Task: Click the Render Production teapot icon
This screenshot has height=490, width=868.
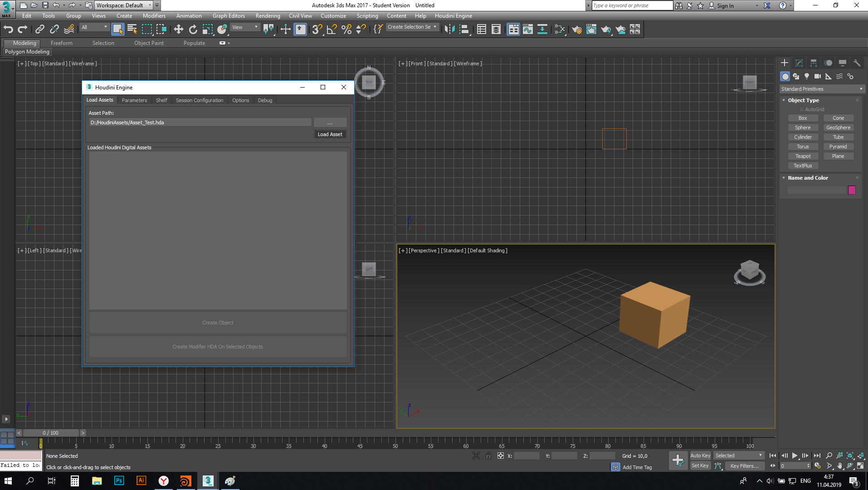Action: (606, 29)
